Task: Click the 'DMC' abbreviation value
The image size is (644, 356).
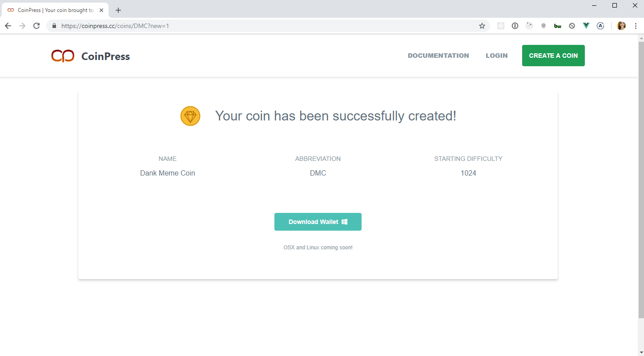Action: click(x=318, y=173)
